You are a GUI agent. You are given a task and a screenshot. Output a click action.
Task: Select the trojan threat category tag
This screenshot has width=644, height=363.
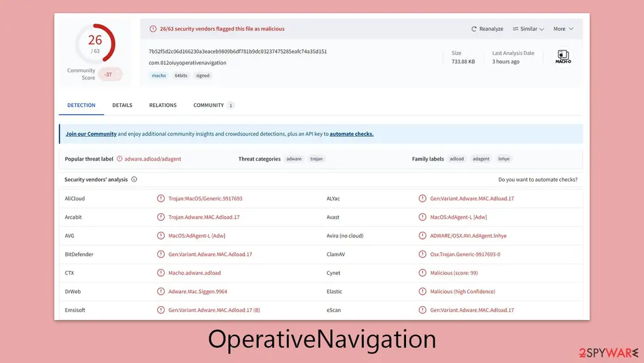(316, 159)
